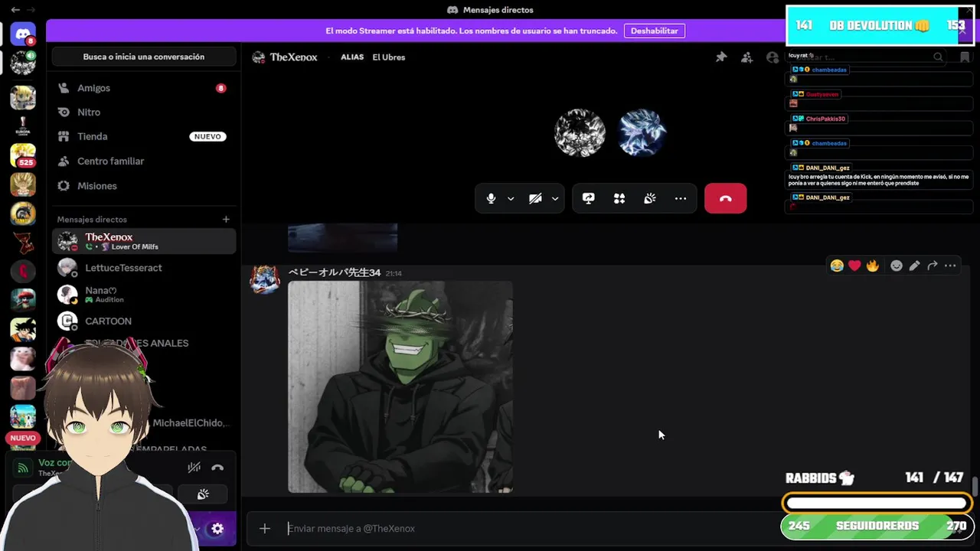The height and width of the screenshot is (551, 980).
Task: Open more call options ellipsis
Action: tap(681, 198)
